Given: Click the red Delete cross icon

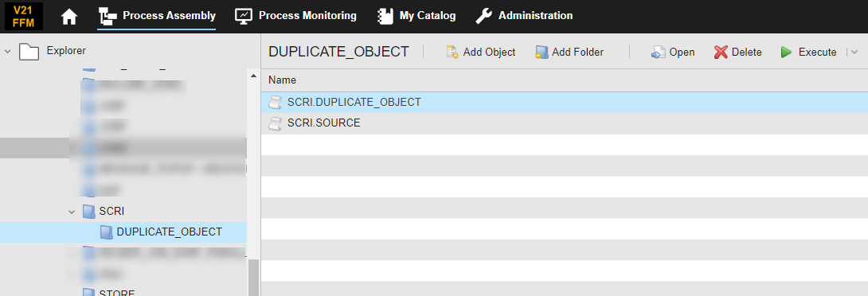Looking at the screenshot, I should click(x=720, y=52).
